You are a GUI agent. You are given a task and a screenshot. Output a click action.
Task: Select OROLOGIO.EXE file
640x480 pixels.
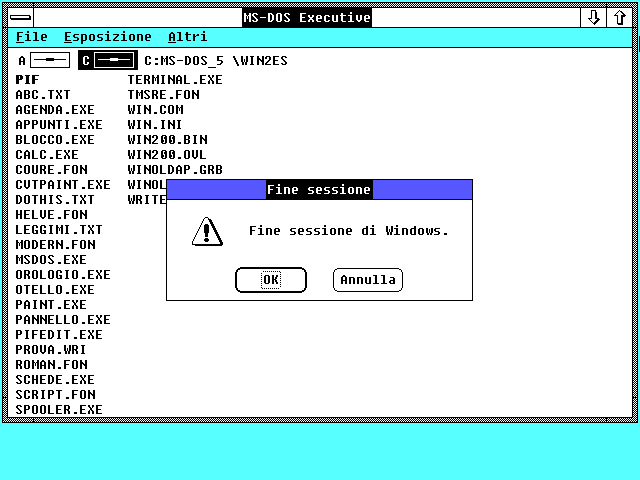point(63,275)
